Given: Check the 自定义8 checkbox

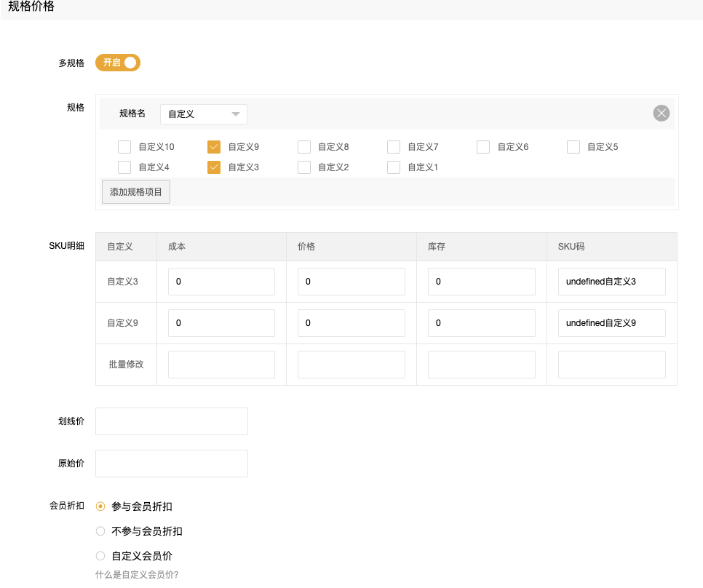Looking at the screenshot, I should tap(304, 147).
